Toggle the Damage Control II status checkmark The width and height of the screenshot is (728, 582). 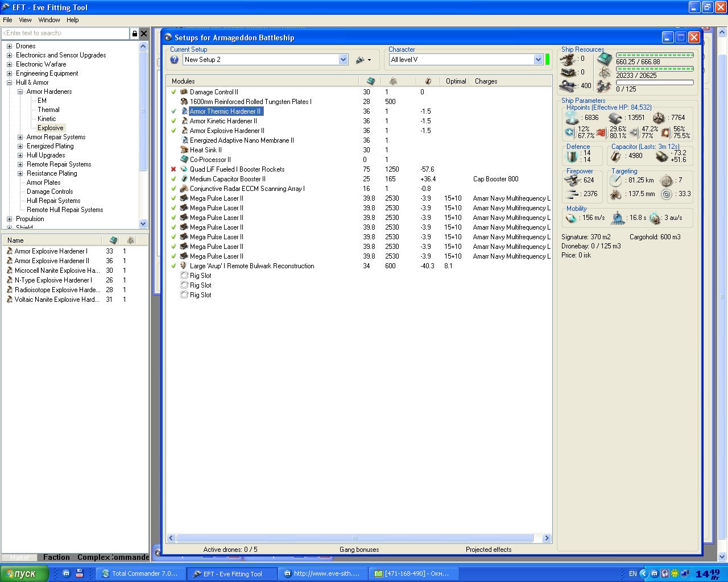173,92
